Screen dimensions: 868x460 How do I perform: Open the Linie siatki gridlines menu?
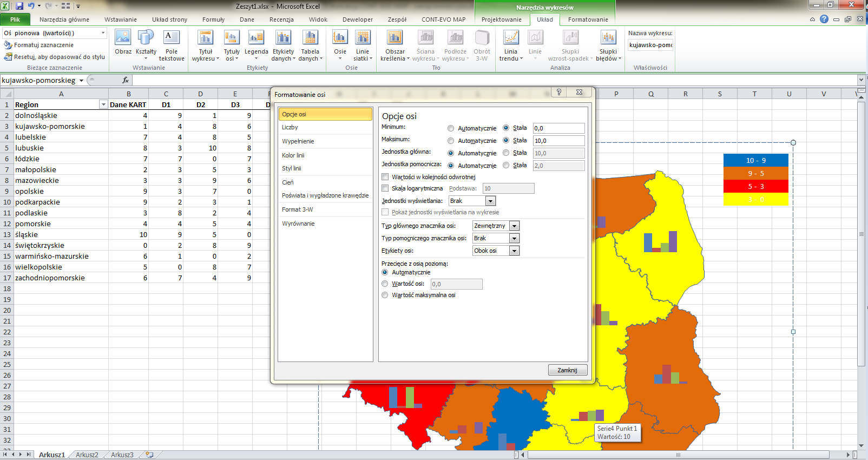[363, 45]
